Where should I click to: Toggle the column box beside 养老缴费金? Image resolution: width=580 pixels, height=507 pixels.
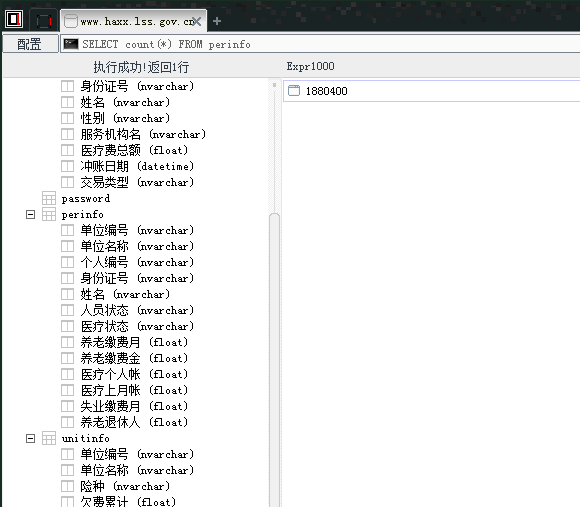click(x=67, y=358)
